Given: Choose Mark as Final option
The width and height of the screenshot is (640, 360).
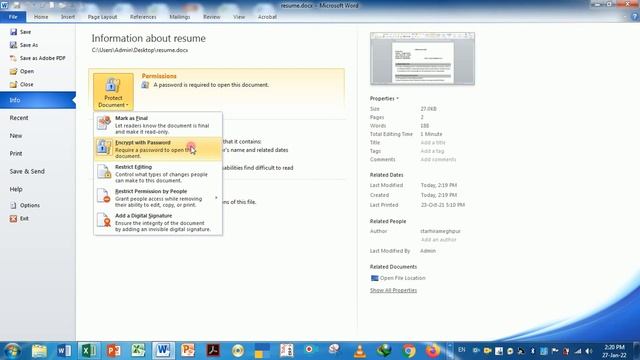Looking at the screenshot, I should click(158, 124).
